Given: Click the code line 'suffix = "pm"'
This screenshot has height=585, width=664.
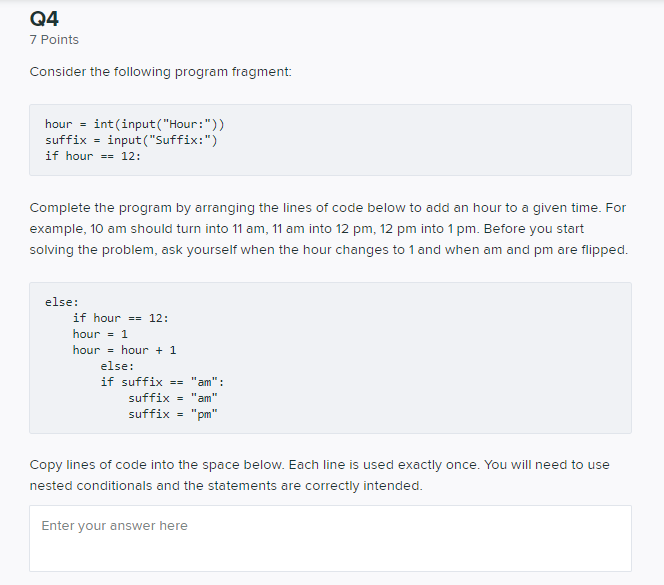Looking at the screenshot, I should coord(173,414).
